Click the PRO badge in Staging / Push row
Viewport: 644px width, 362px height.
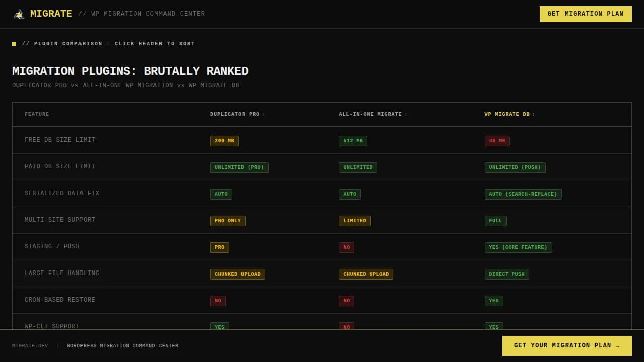coord(220,247)
